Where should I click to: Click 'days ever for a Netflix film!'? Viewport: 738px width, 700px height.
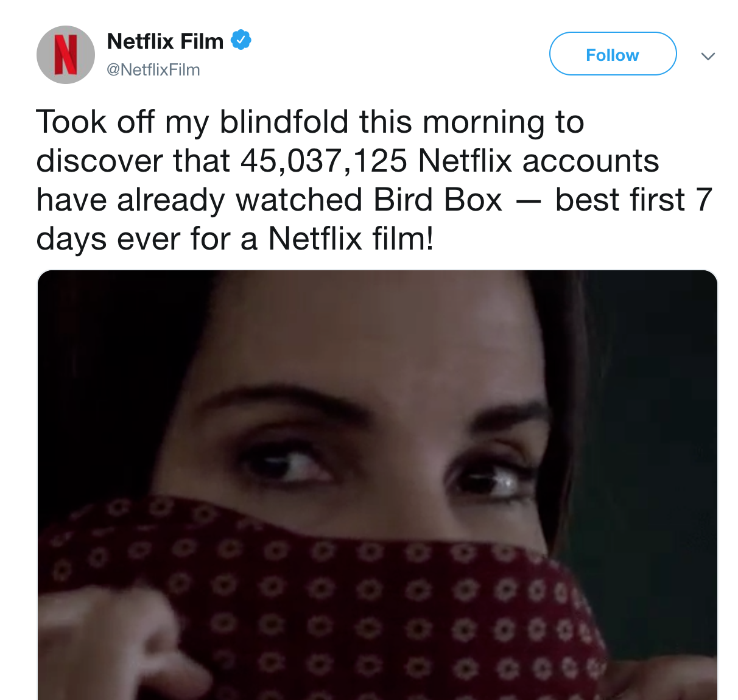pos(235,239)
